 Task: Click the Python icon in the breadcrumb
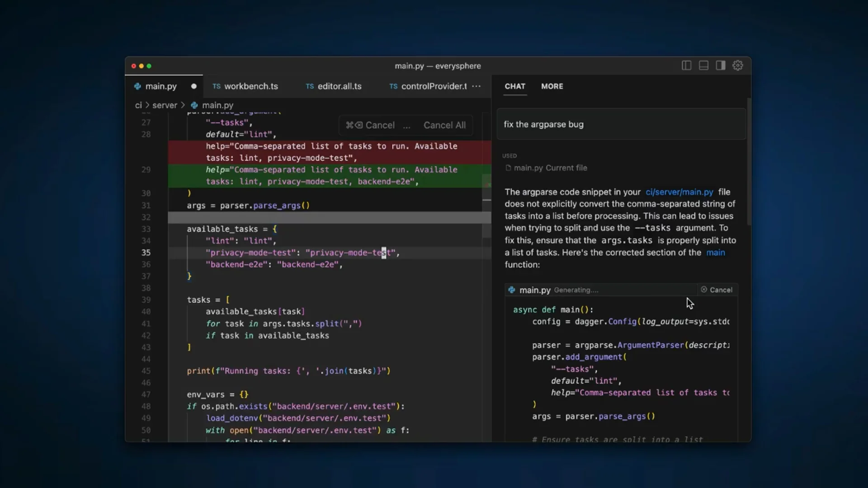pyautogui.click(x=194, y=105)
